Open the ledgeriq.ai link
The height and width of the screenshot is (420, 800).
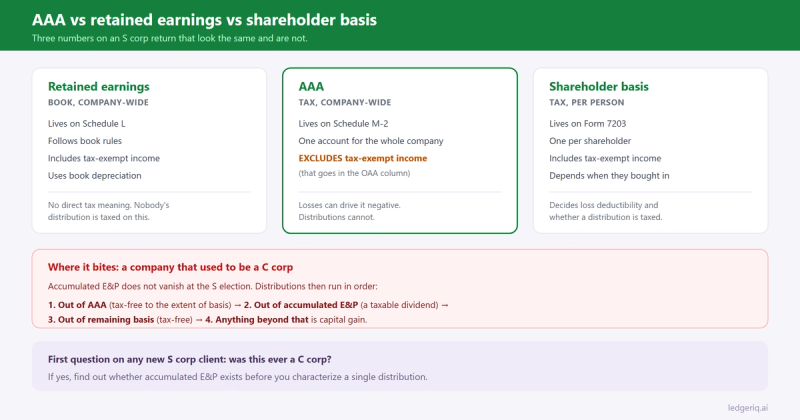[747, 408]
